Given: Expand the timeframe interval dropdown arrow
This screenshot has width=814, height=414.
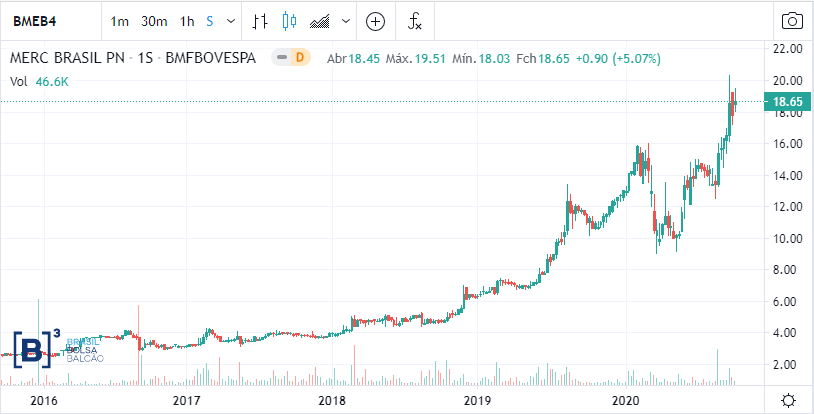Looking at the screenshot, I should click(x=232, y=21).
